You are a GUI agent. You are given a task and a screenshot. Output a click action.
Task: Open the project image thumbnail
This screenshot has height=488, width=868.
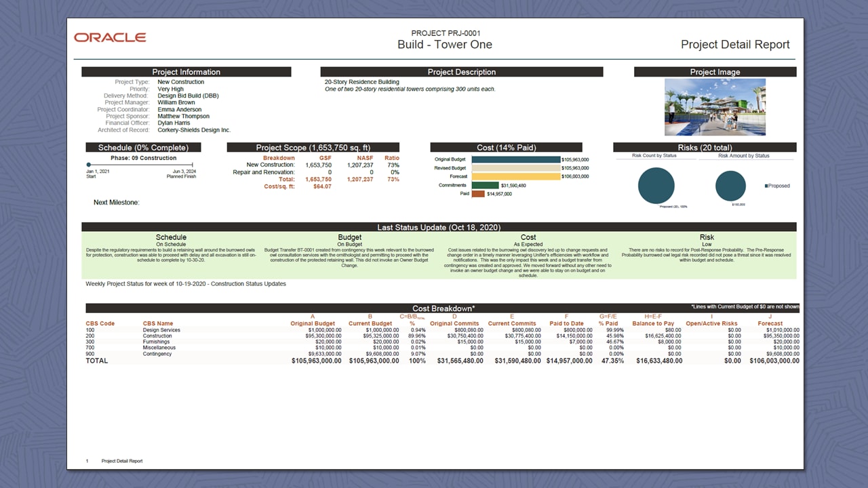click(x=715, y=107)
